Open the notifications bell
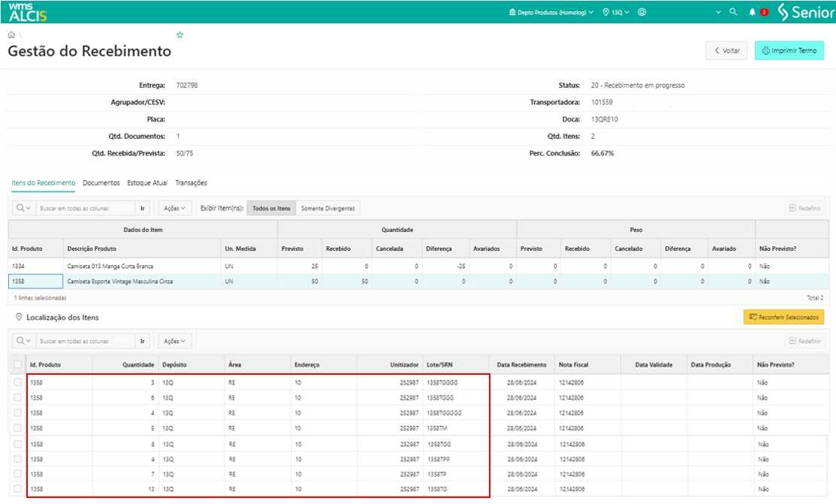Image resolution: width=836 pixels, height=504 pixels. click(x=752, y=12)
